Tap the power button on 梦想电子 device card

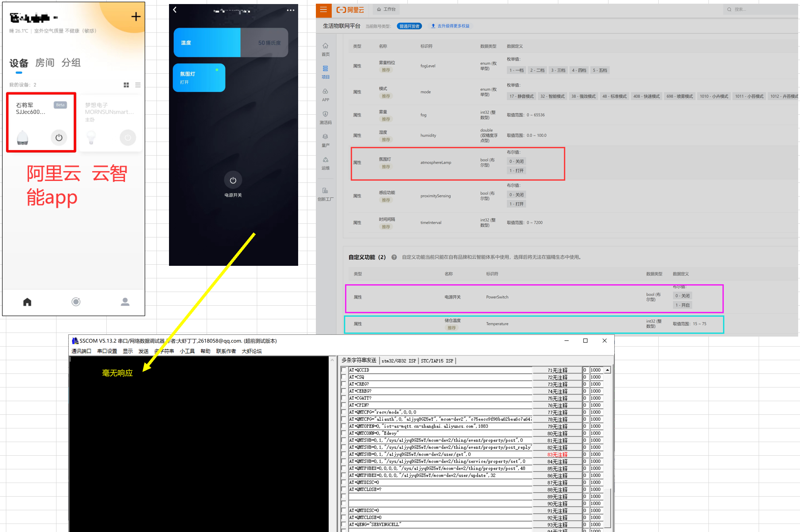(x=128, y=138)
